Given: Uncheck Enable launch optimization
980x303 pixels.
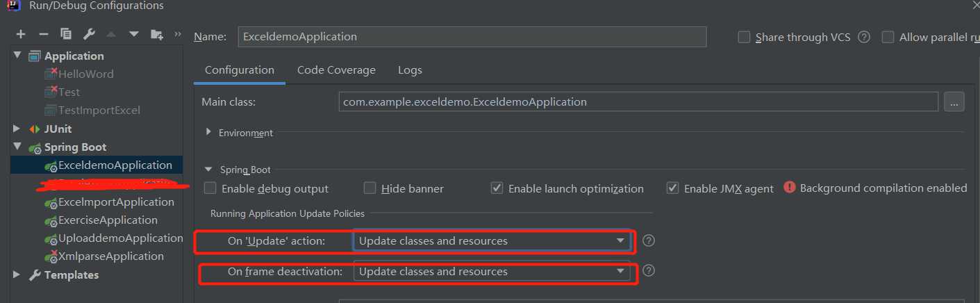Looking at the screenshot, I should 497,188.
